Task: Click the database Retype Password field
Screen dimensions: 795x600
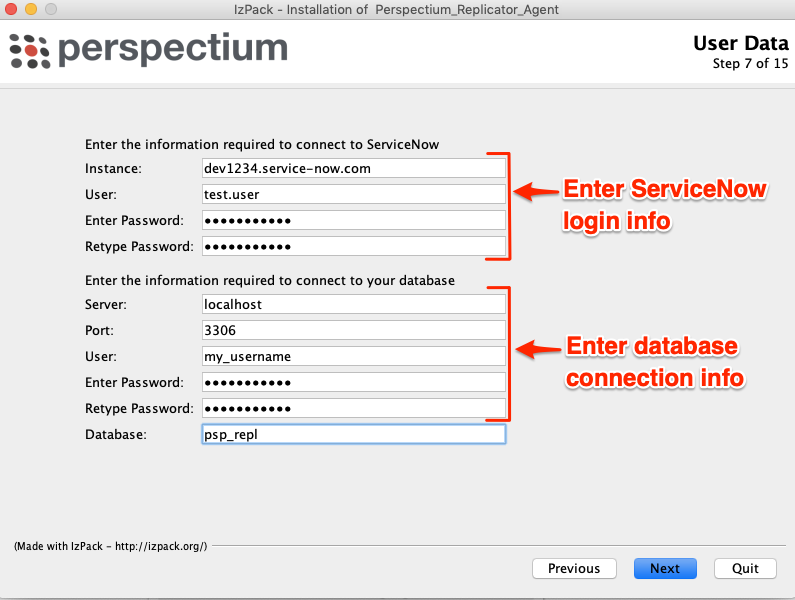Action: click(353, 408)
